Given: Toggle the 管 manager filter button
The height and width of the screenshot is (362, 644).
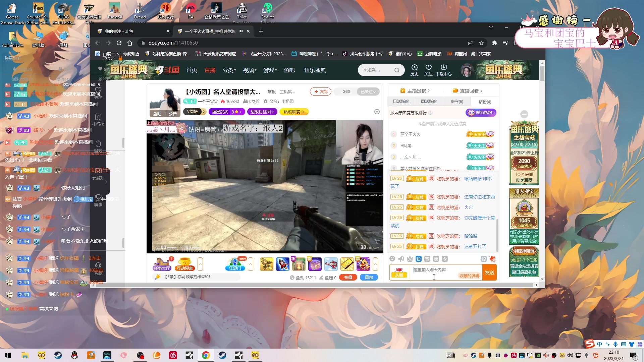Looking at the screenshot, I should click(427, 259).
